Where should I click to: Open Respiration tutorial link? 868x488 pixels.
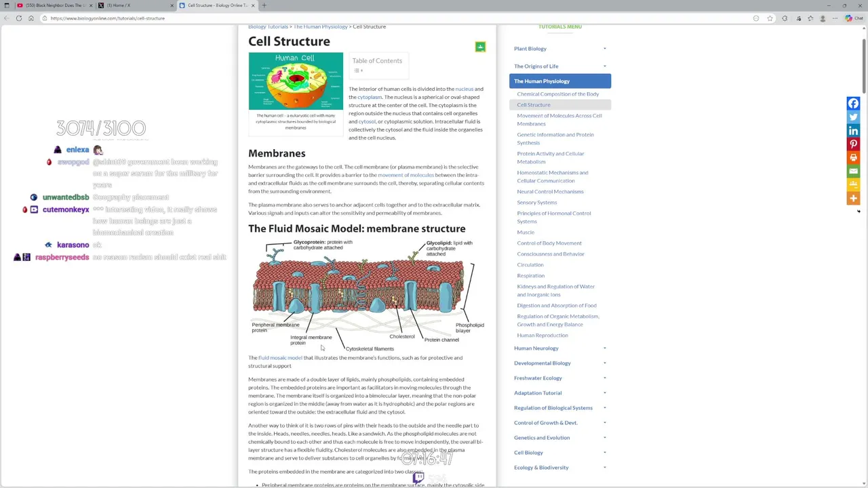(x=530, y=276)
